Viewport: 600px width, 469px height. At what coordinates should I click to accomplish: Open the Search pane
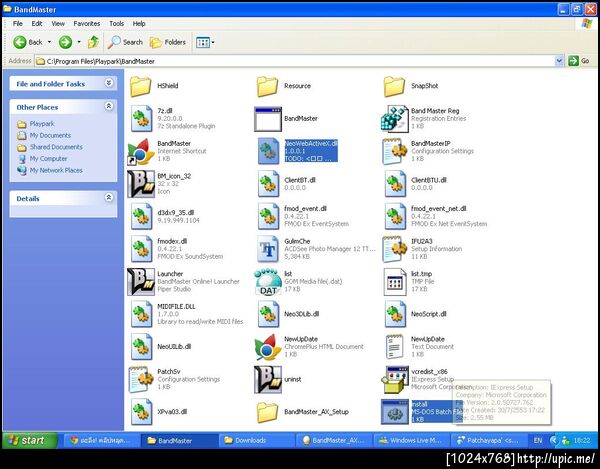tap(125, 42)
